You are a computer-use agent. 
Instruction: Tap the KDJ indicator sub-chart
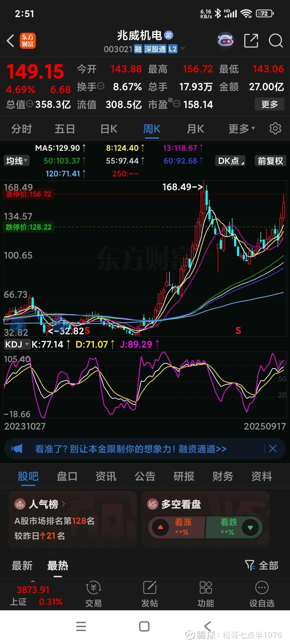pos(145,384)
